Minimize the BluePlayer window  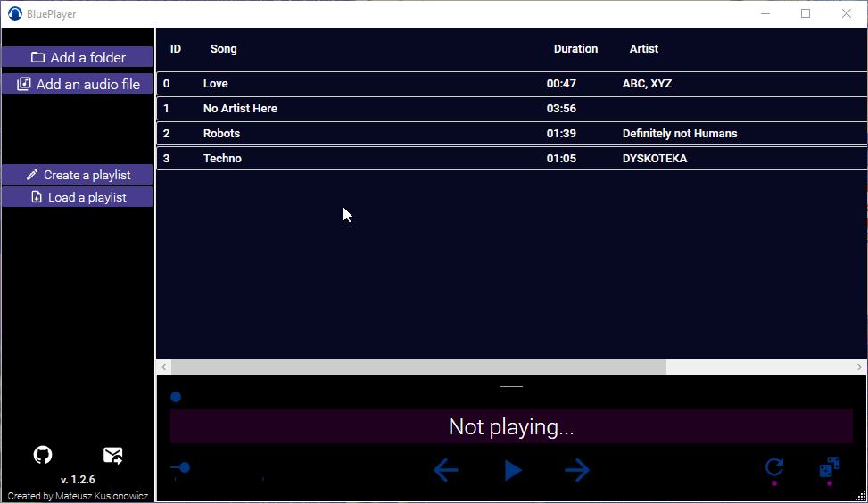click(765, 14)
